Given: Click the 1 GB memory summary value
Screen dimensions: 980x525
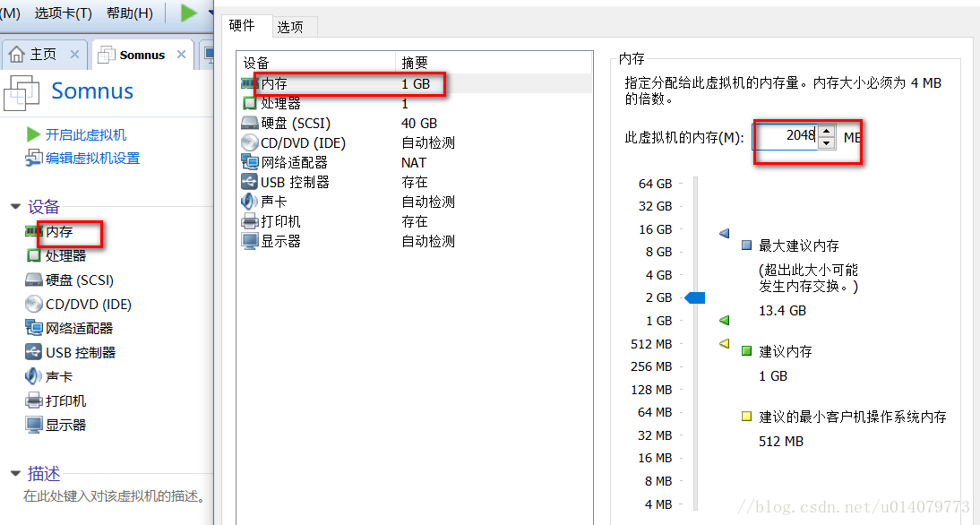Looking at the screenshot, I should click(416, 83).
